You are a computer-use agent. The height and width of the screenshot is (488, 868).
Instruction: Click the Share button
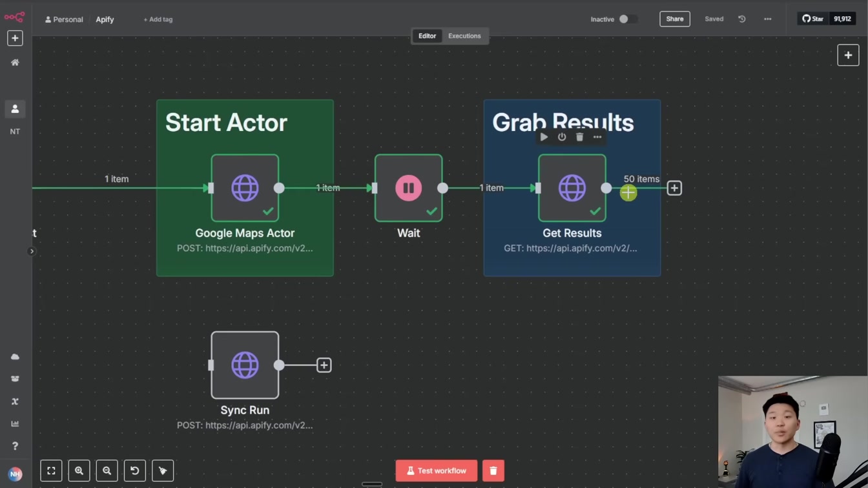click(674, 19)
